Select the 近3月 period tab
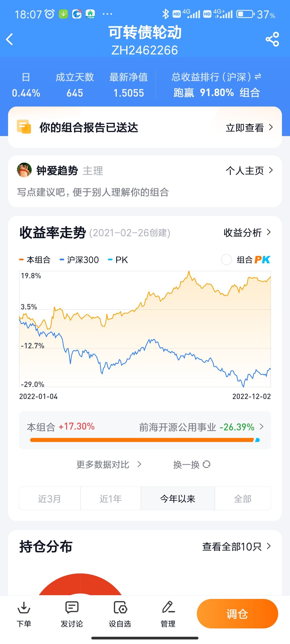 [50, 499]
